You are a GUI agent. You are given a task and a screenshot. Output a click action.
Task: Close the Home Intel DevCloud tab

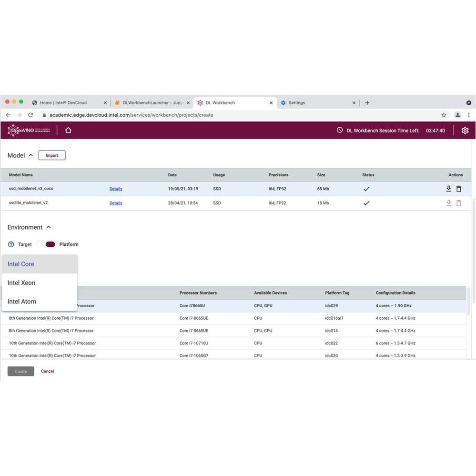point(105,103)
